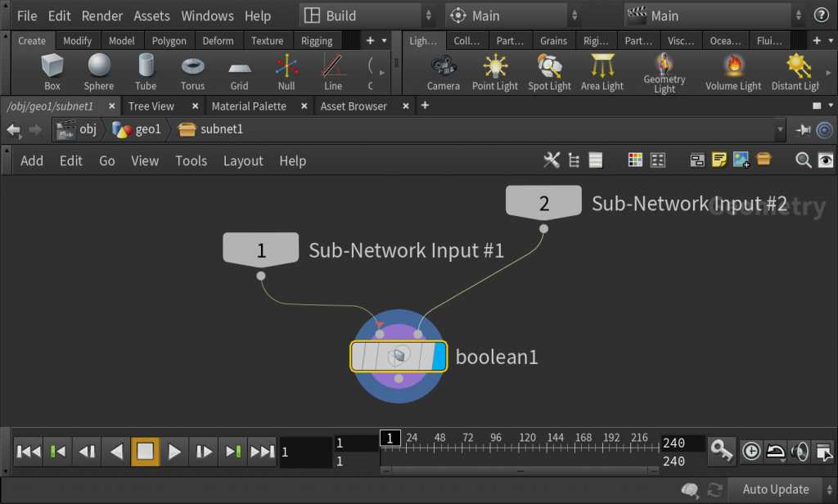Select the Sub-Network Input #2 node
The width and height of the screenshot is (838, 504).
click(x=543, y=203)
